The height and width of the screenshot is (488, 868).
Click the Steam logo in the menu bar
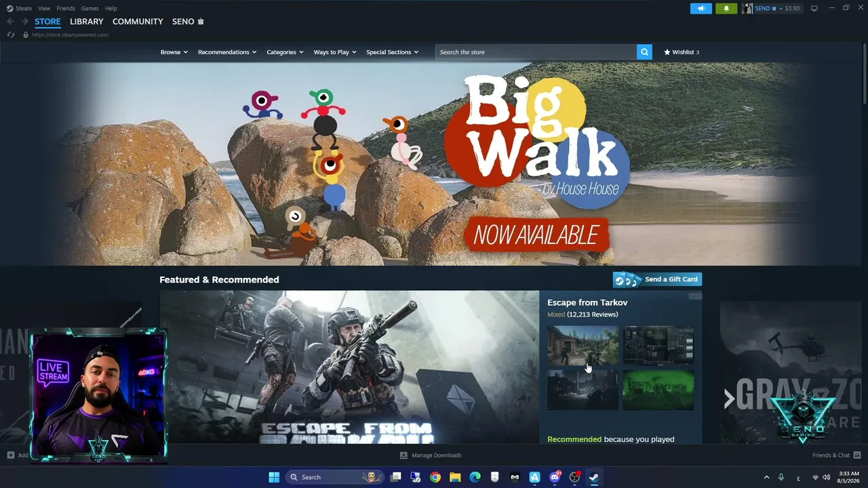pos(9,8)
